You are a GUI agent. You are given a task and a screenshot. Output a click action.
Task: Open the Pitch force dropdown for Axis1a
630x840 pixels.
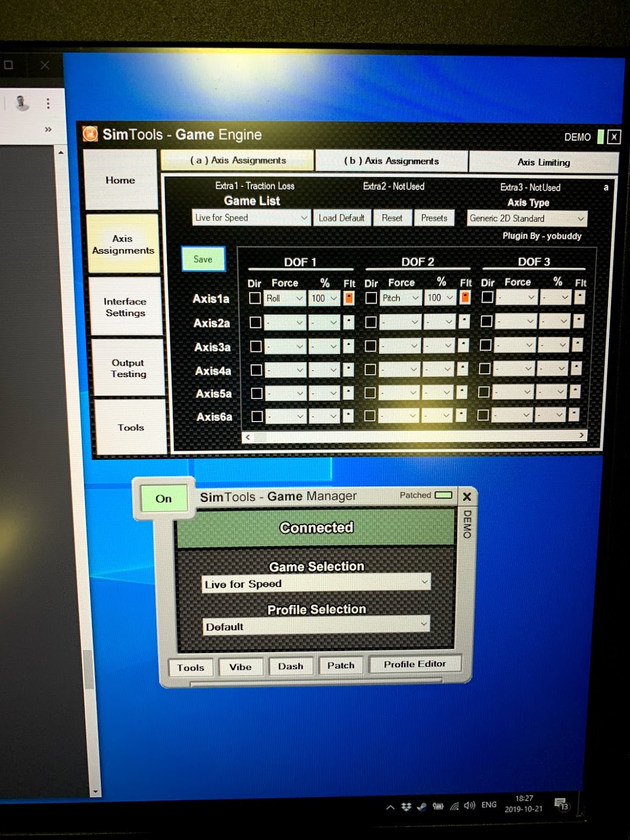coord(401,297)
